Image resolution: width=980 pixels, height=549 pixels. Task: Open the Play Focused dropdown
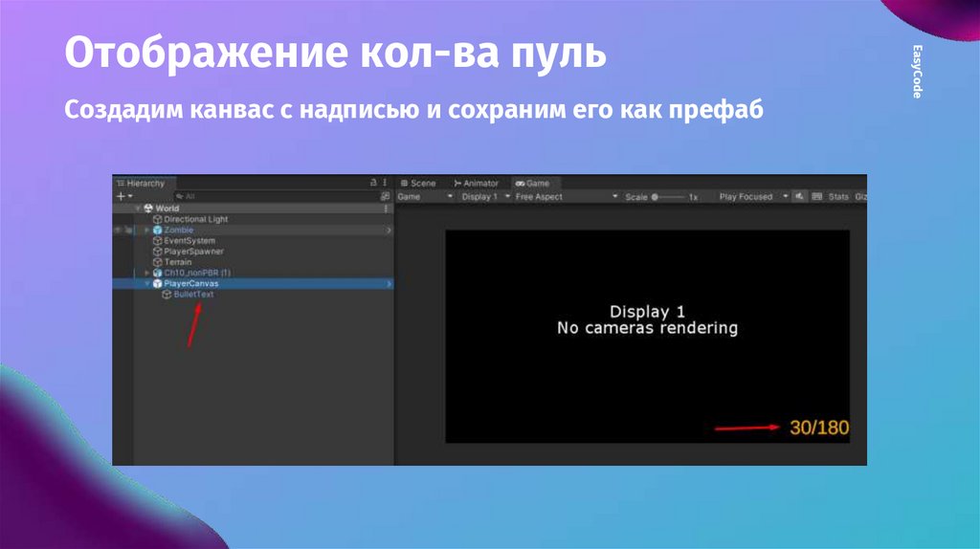752,197
